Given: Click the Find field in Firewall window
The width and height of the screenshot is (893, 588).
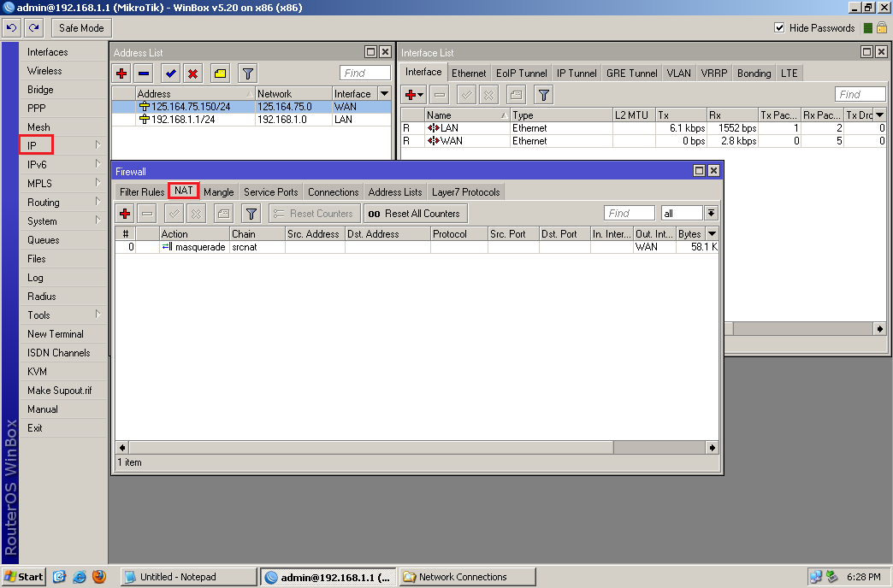Looking at the screenshot, I should pos(629,214).
